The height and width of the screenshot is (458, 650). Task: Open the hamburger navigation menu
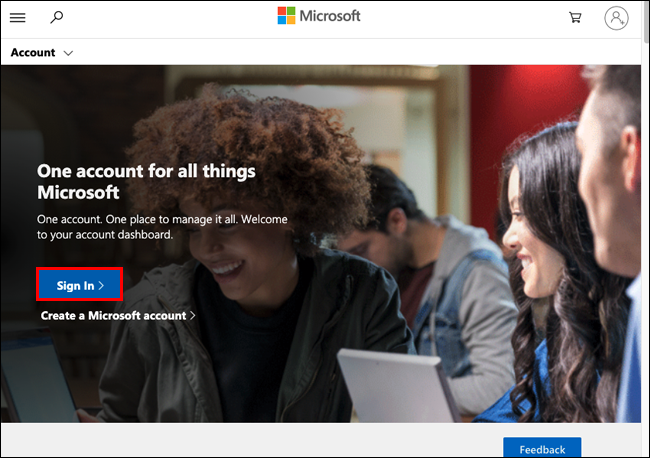(x=17, y=17)
